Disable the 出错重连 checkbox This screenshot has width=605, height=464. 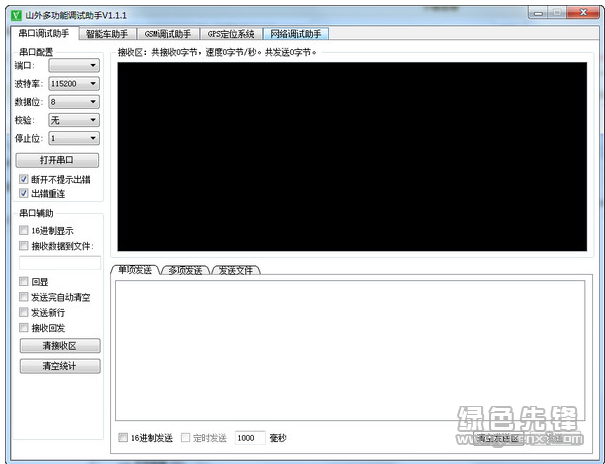click(25, 193)
